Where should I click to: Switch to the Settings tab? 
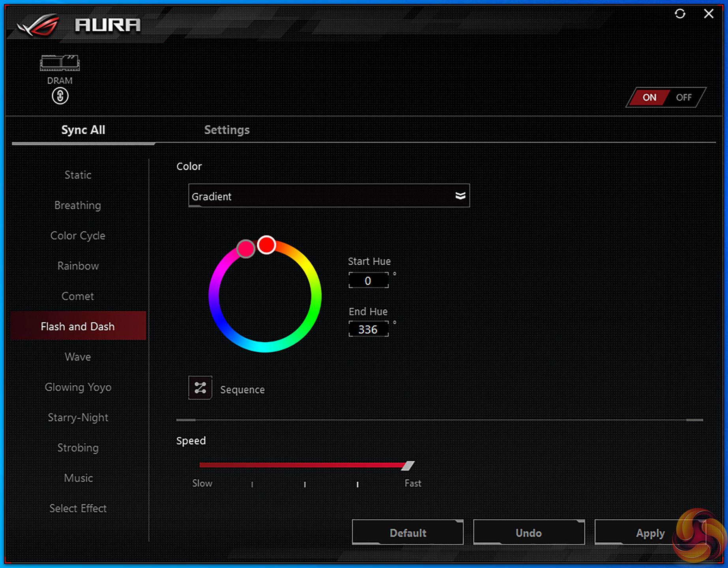[227, 130]
